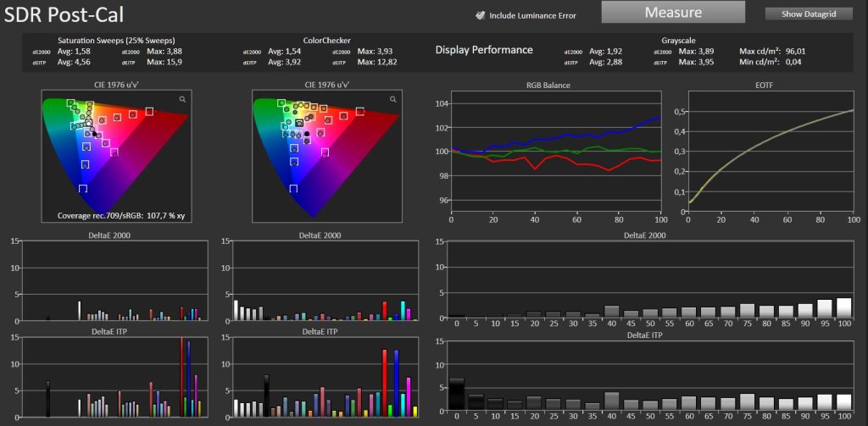
Task: Select the SDR Post-Cal title
Action: tap(64, 15)
